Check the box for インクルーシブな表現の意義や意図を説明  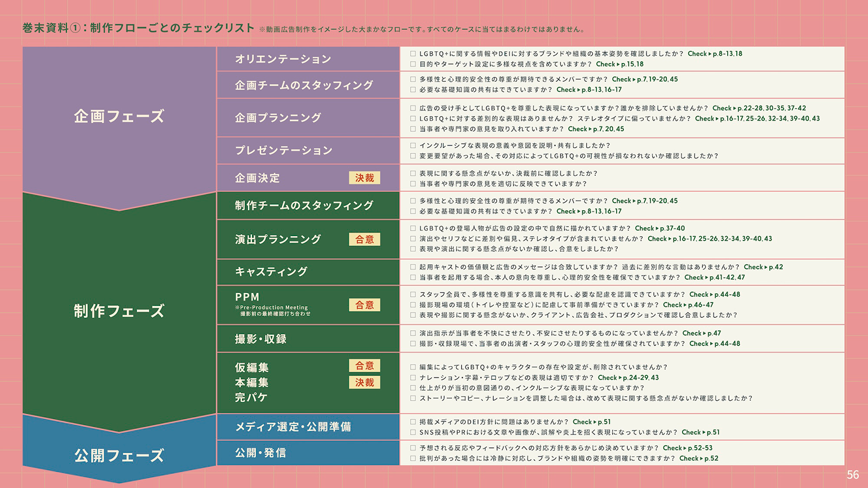point(413,145)
